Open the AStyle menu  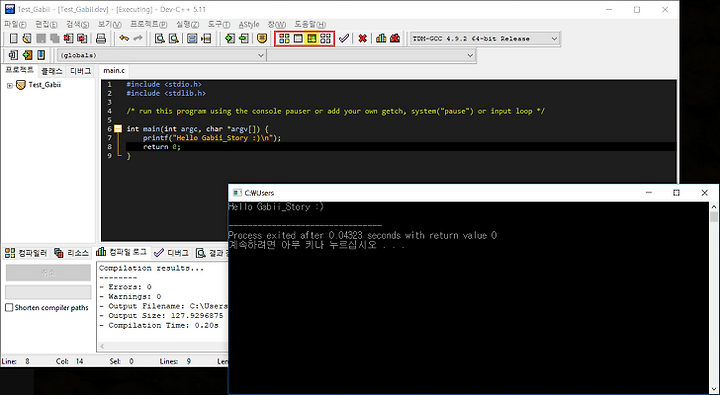pos(249,24)
